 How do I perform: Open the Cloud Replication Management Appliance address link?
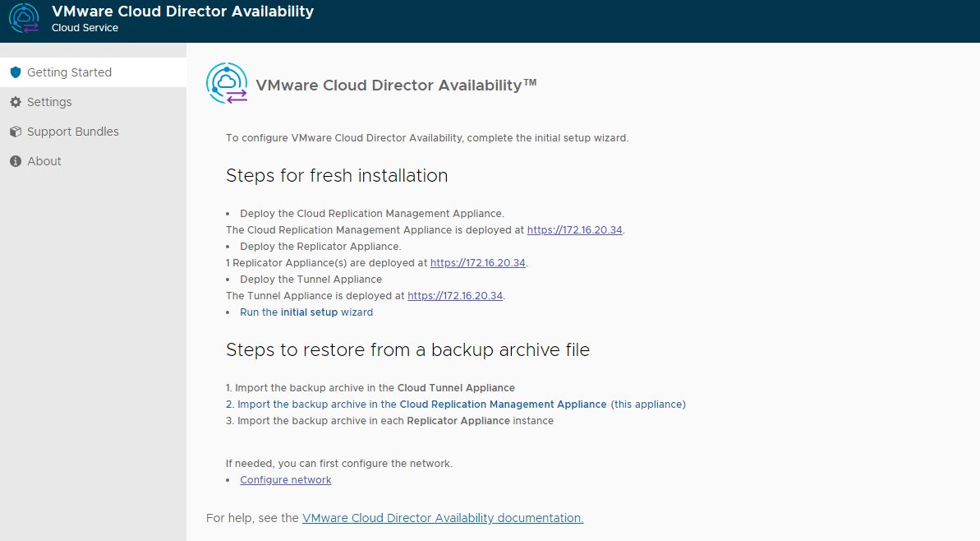(x=574, y=229)
